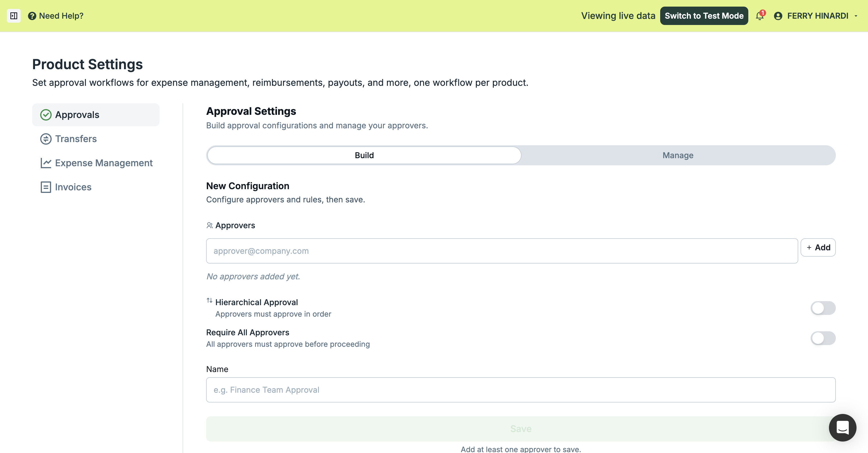Open the Need Help? link
Image resolution: width=868 pixels, height=453 pixels.
click(61, 16)
